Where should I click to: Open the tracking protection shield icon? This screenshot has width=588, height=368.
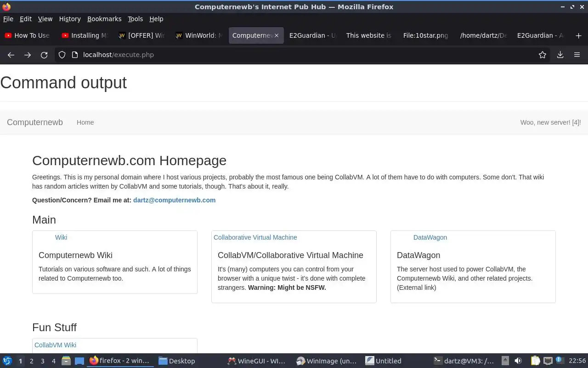point(62,55)
